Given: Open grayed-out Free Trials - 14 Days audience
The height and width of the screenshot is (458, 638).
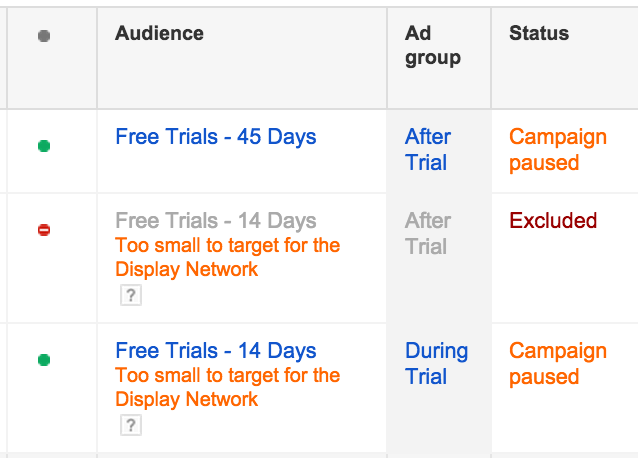Looking at the screenshot, I should (x=216, y=221).
